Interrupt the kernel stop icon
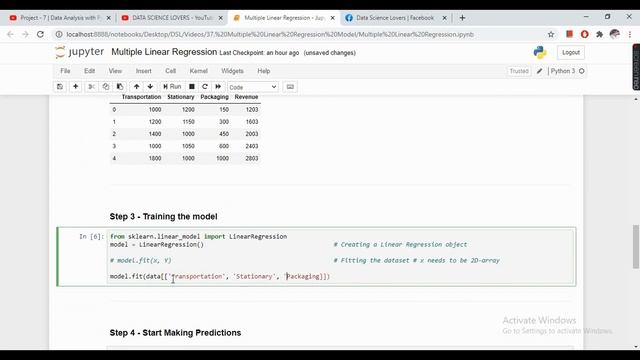The width and height of the screenshot is (640, 360). 191,87
